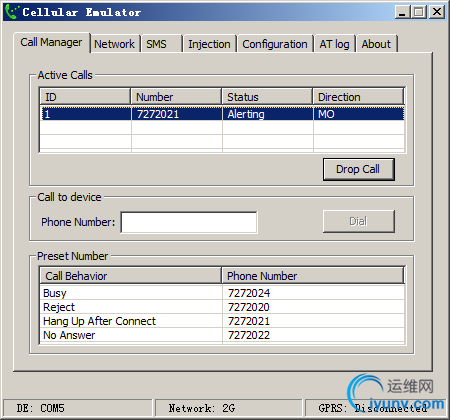
Task: Click the Call Behavior column header
Action: [x=131, y=276]
